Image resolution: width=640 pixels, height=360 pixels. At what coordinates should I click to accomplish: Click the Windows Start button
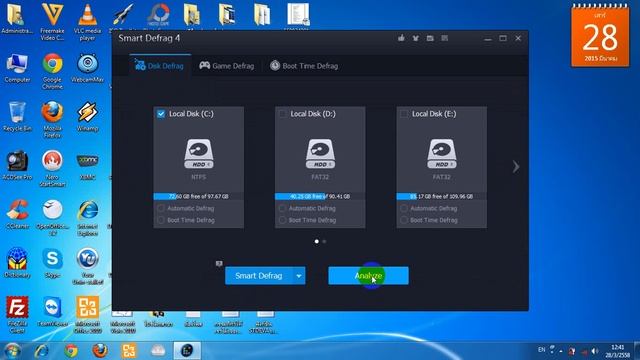coord(12,351)
